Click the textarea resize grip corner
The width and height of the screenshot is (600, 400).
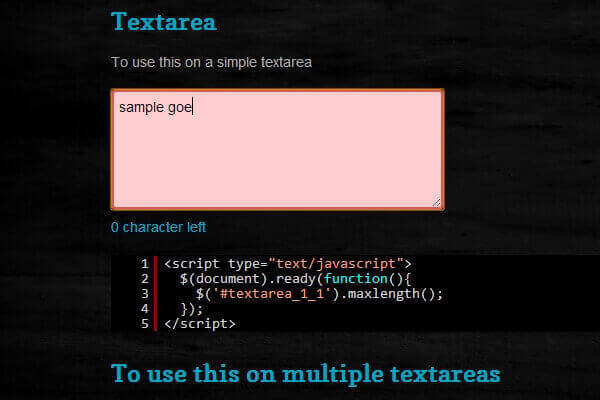tap(436, 202)
